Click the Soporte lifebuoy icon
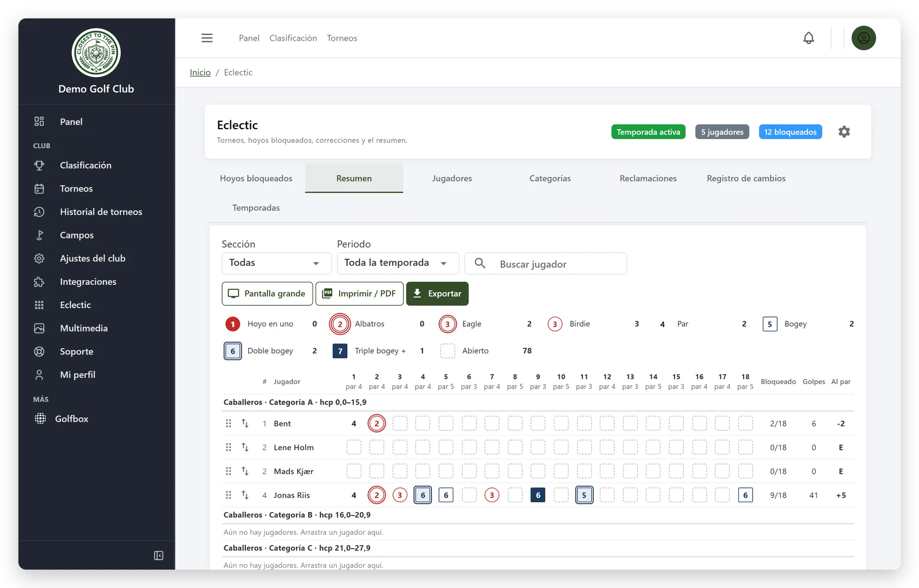This screenshot has width=919, height=588. pos(39,352)
